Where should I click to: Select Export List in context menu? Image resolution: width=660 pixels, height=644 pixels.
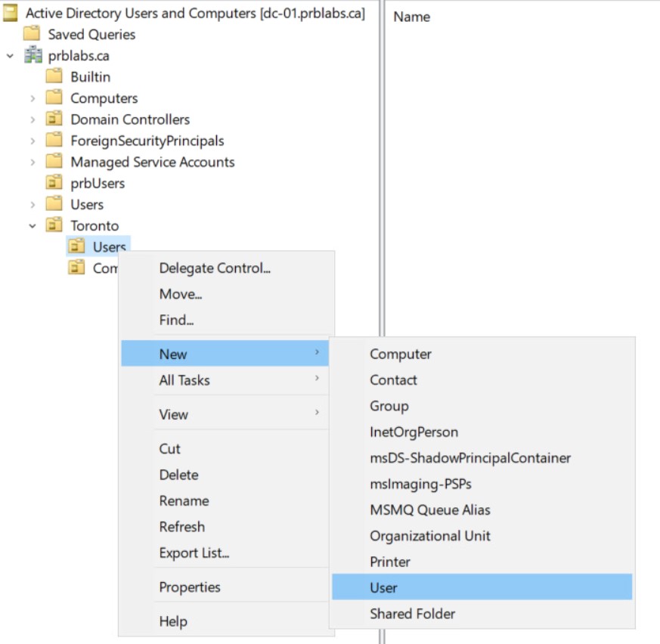point(194,553)
